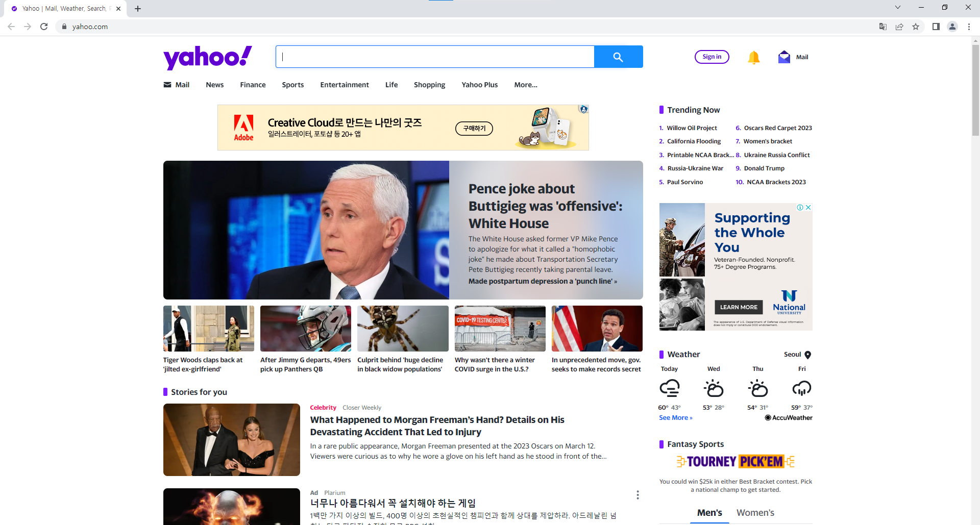Click the AccuWeather logo
The image size is (980, 525).
click(789, 418)
